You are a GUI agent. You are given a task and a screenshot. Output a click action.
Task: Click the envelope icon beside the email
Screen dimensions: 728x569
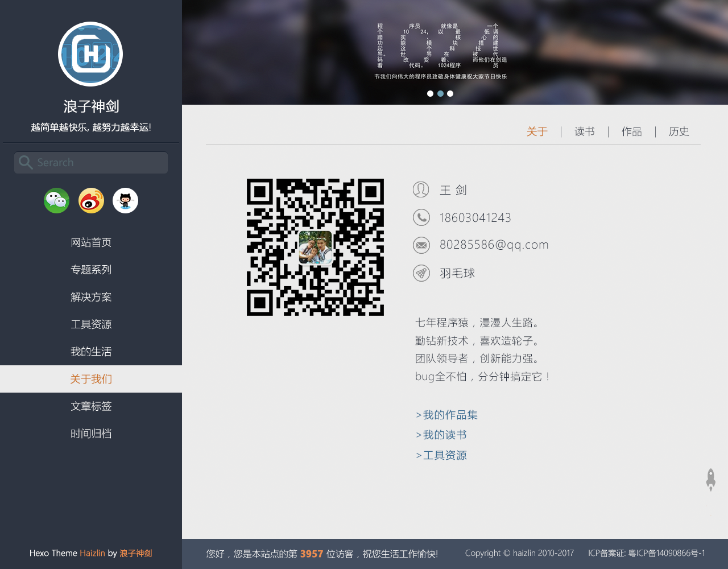pyautogui.click(x=421, y=245)
